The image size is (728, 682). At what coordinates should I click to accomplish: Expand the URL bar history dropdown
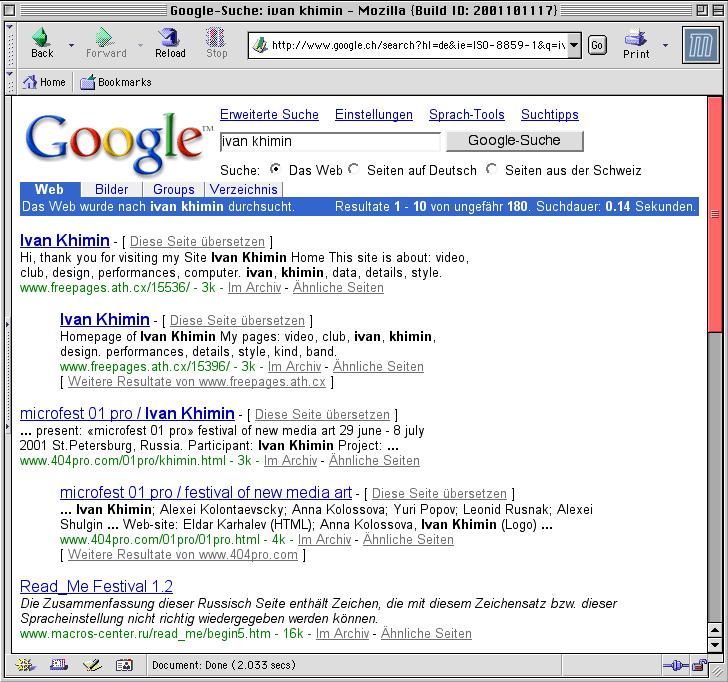(x=574, y=45)
